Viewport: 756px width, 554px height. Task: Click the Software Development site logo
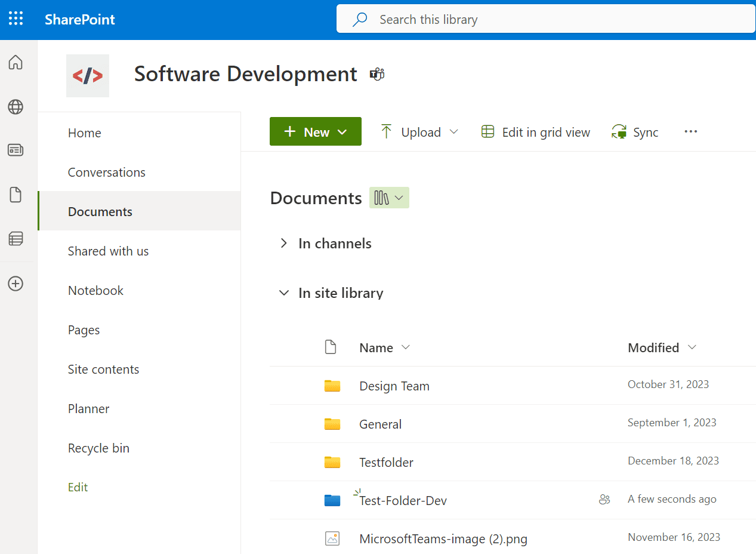pos(87,75)
